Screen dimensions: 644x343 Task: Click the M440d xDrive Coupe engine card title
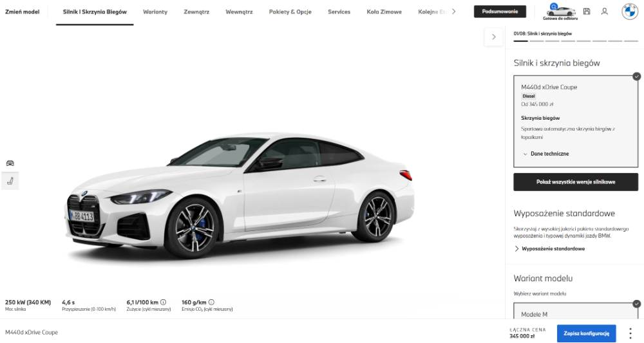point(549,87)
